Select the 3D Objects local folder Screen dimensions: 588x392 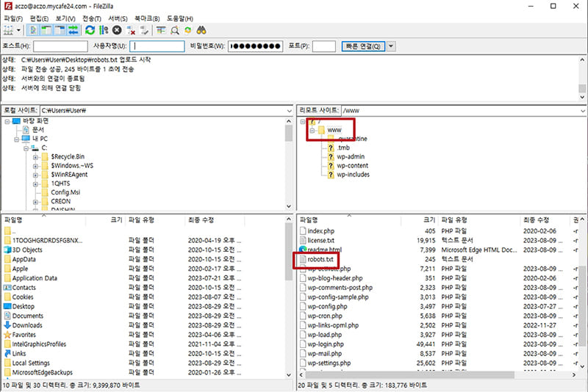pos(27,250)
